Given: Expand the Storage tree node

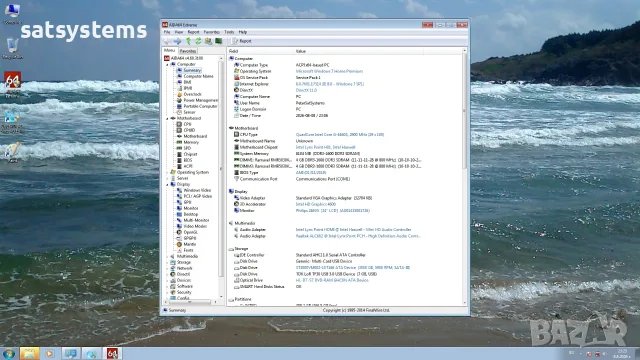Looking at the screenshot, I should [x=167, y=262].
